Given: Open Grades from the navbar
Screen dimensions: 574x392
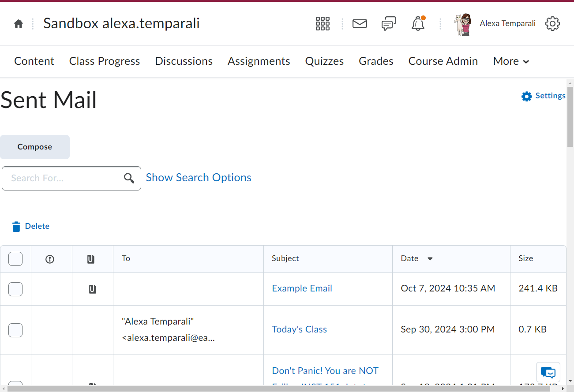Looking at the screenshot, I should click(376, 61).
